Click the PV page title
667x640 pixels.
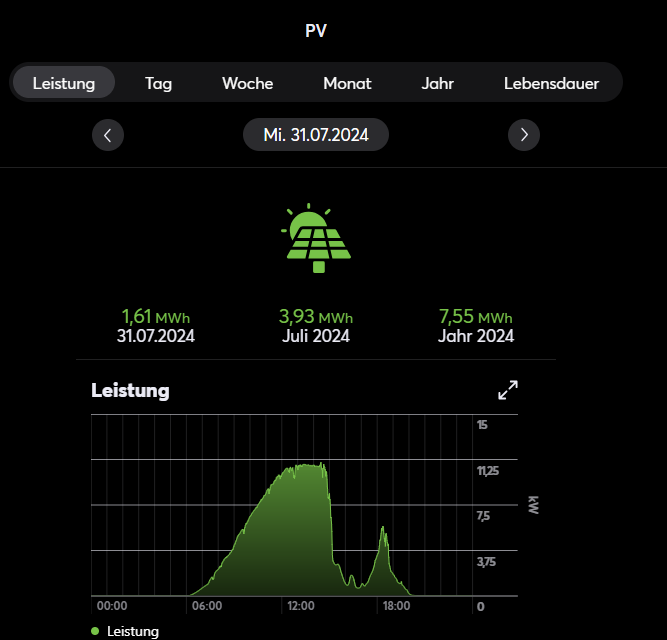tap(316, 31)
